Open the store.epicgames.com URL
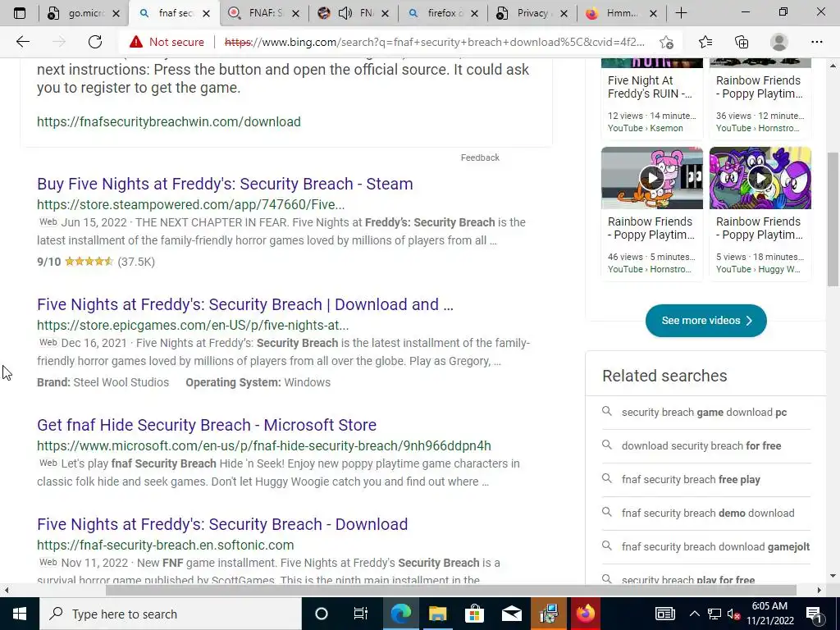 (193, 325)
